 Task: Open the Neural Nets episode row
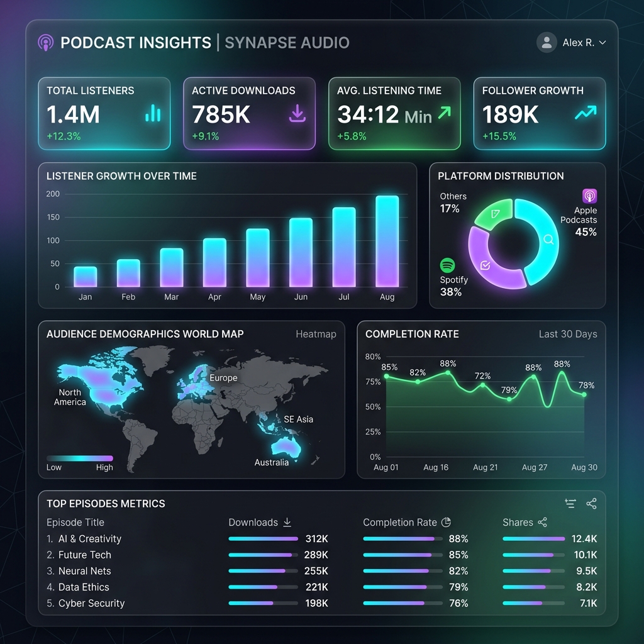coord(321,571)
